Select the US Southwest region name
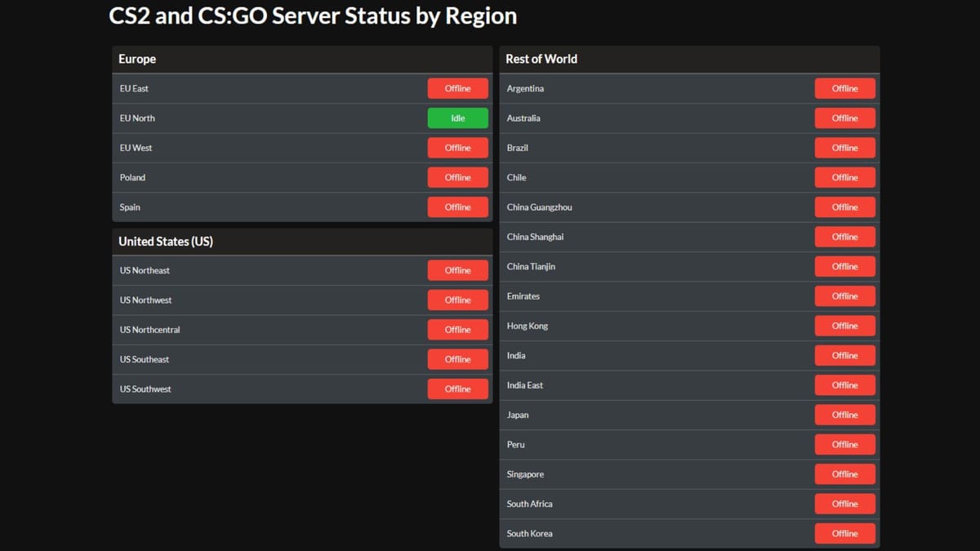 pyautogui.click(x=145, y=389)
